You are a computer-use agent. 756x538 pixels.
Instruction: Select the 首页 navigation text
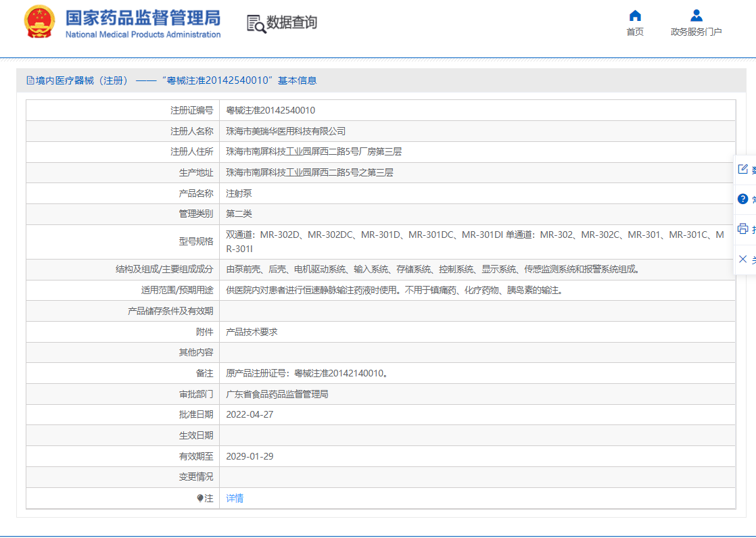[635, 32]
